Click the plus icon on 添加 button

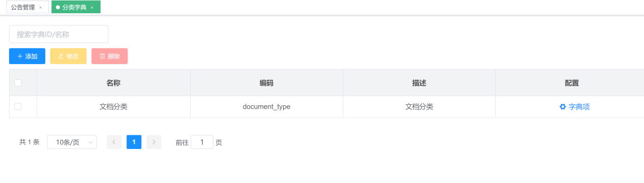20,56
